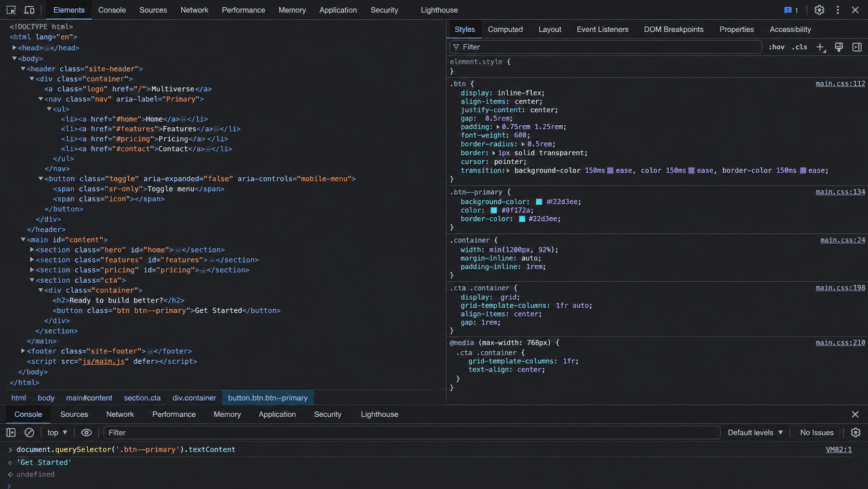This screenshot has height=489, width=868.
Task: Open the main.css:112 source link
Action: [x=840, y=84]
